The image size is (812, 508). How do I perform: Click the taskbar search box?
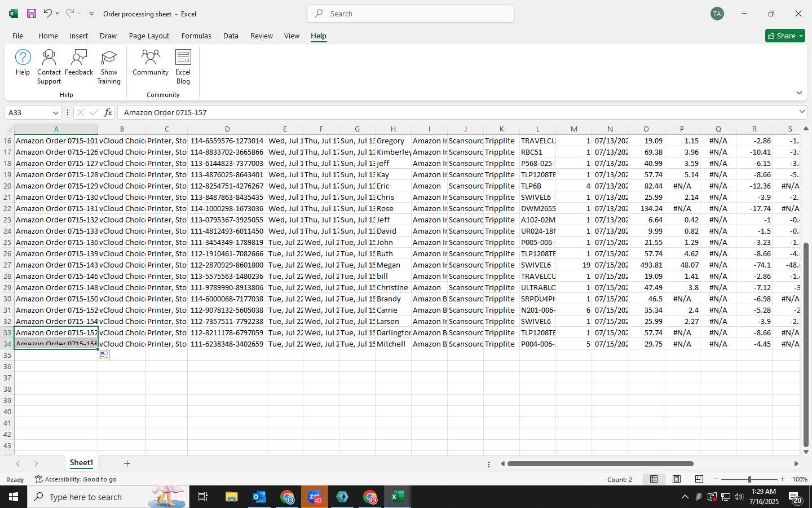[x=107, y=497]
